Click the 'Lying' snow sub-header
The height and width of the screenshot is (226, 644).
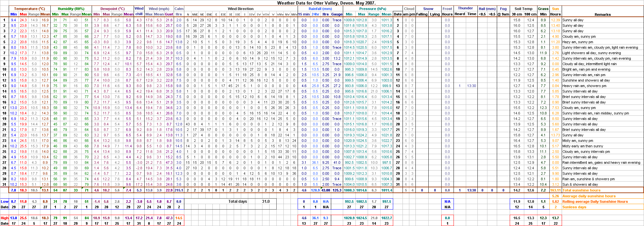435,14
